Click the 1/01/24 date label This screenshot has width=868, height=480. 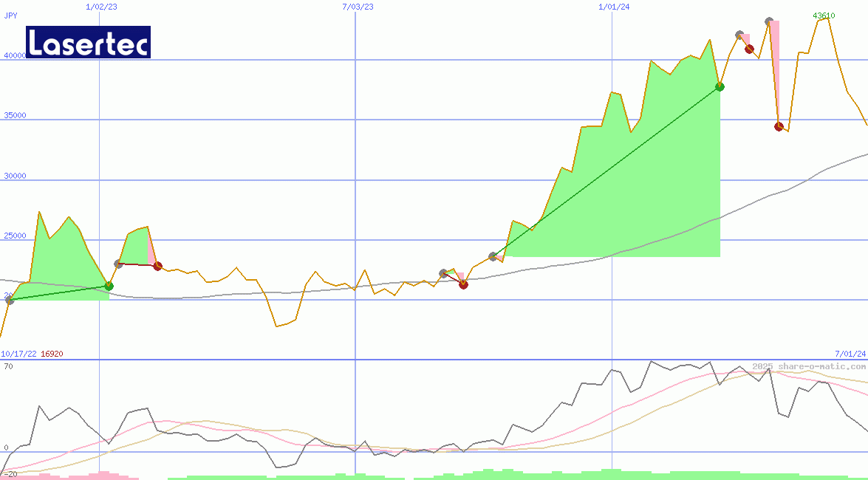click(x=614, y=7)
